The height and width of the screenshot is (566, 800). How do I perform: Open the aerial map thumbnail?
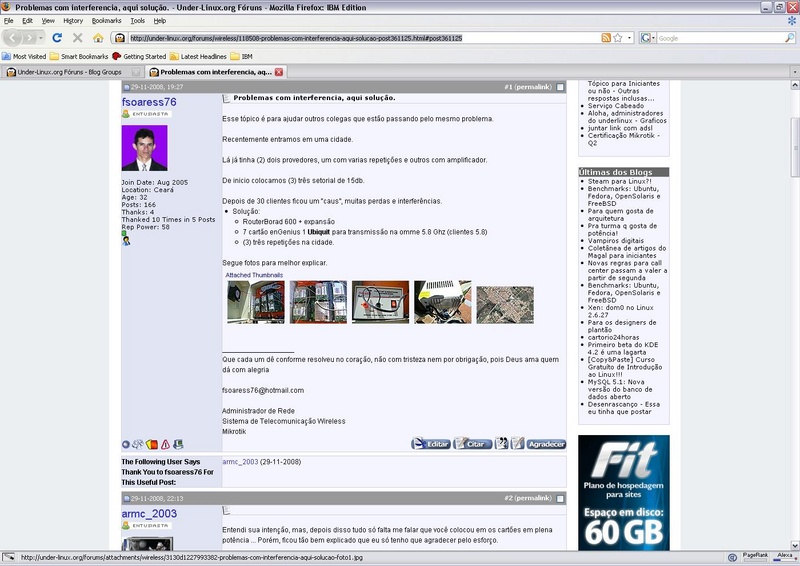pyautogui.click(x=505, y=305)
